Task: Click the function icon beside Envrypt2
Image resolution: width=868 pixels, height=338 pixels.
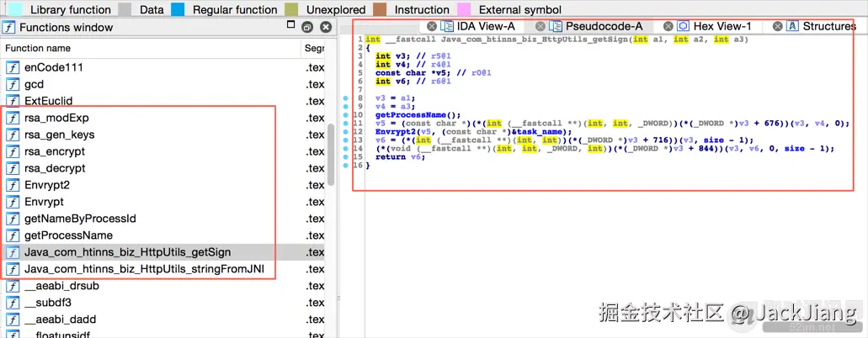Action: click(12, 185)
